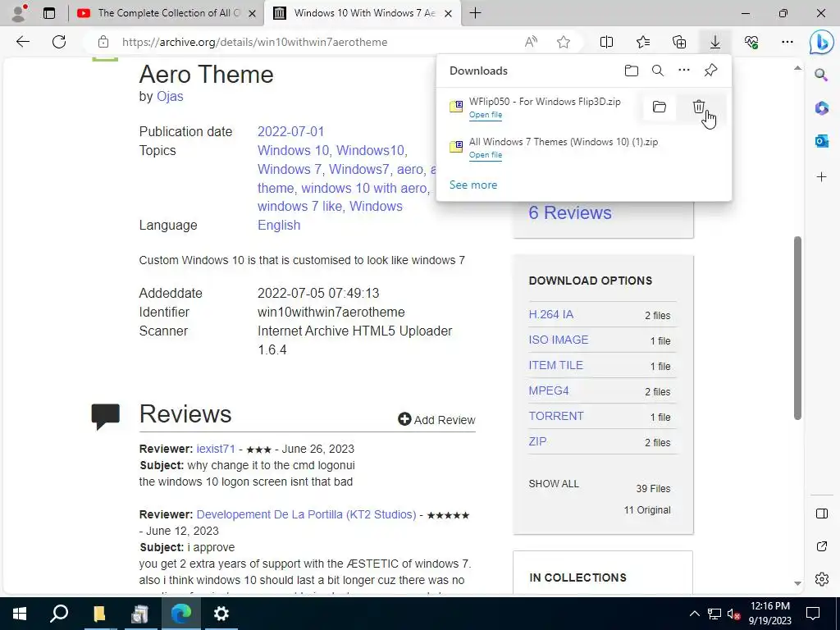
Task: Activate Read aloud icon in address bar
Action: [531, 42]
